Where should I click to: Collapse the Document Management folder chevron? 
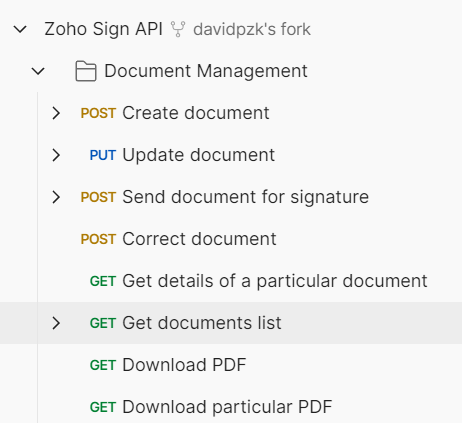[x=38, y=71]
